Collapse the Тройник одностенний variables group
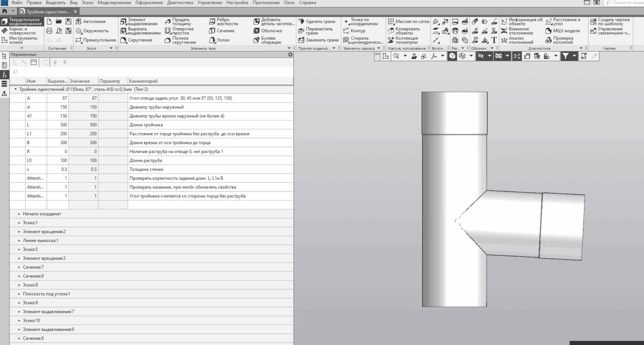Viewport: 644px width, 345px height. click(15, 89)
